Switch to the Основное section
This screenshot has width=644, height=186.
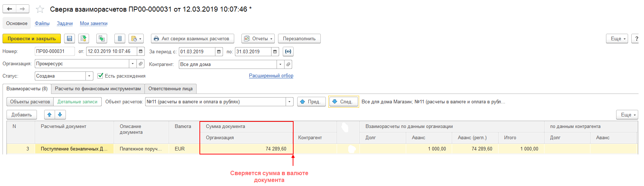[17, 23]
